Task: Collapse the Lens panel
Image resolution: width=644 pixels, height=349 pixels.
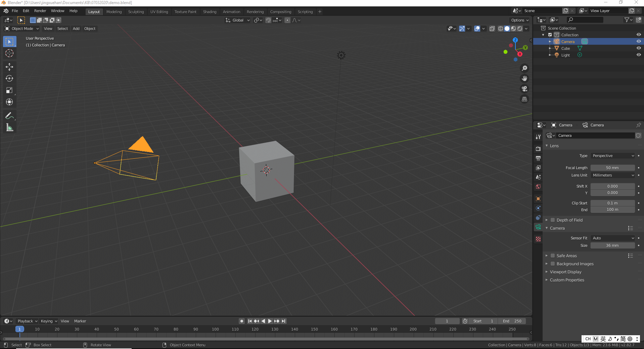Action: click(554, 146)
